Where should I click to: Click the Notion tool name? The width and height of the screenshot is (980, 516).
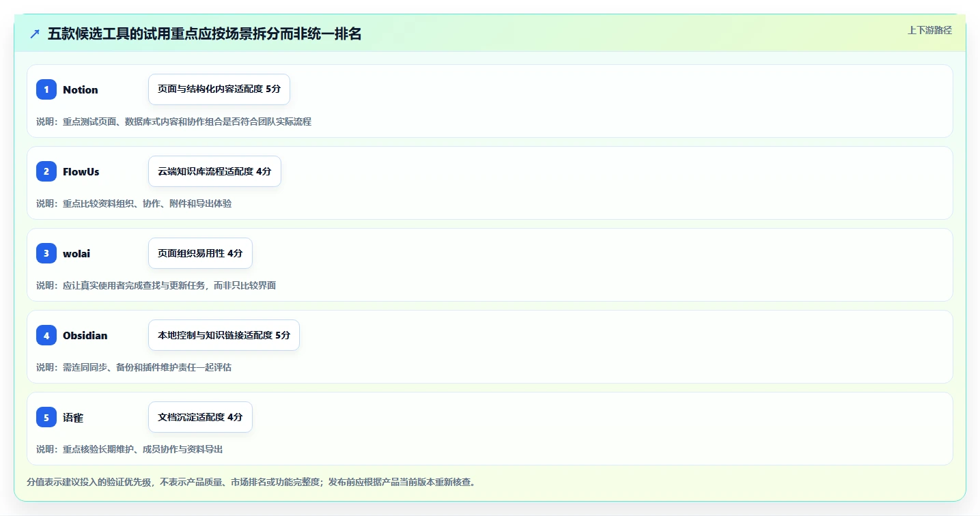pyautogui.click(x=81, y=89)
